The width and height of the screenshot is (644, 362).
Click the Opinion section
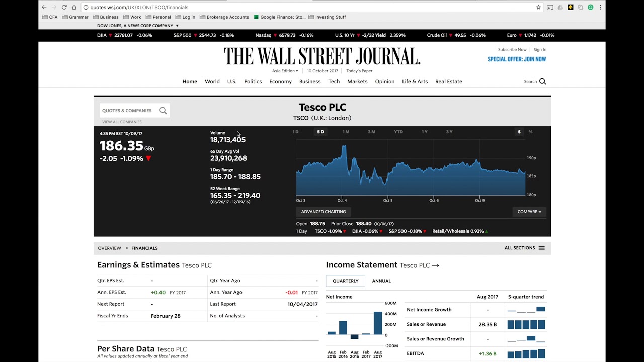385,81
